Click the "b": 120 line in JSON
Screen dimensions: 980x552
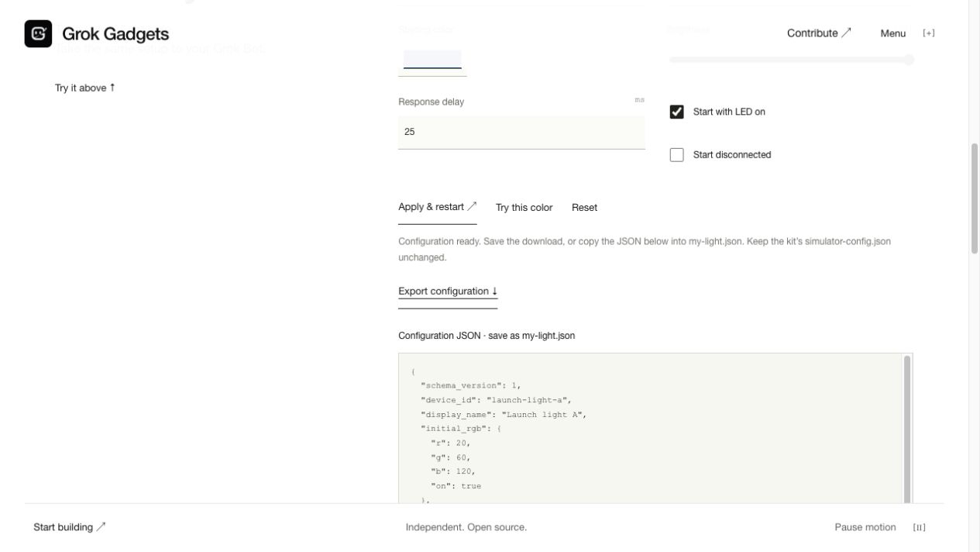452,471
